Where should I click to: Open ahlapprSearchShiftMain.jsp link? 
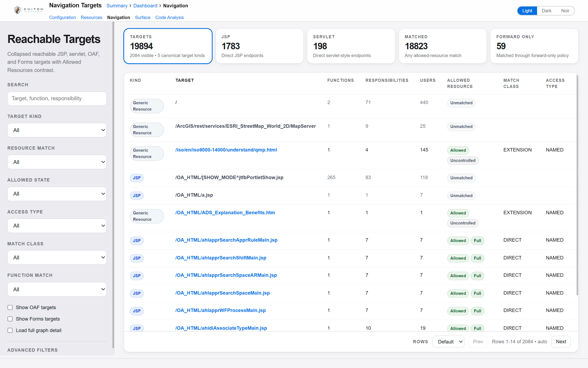pyautogui.click(x=221, y=258)
